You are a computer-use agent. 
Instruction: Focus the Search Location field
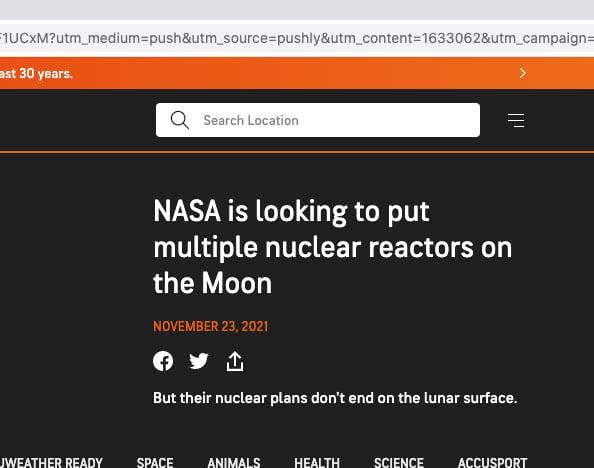(x=318, y=120)
